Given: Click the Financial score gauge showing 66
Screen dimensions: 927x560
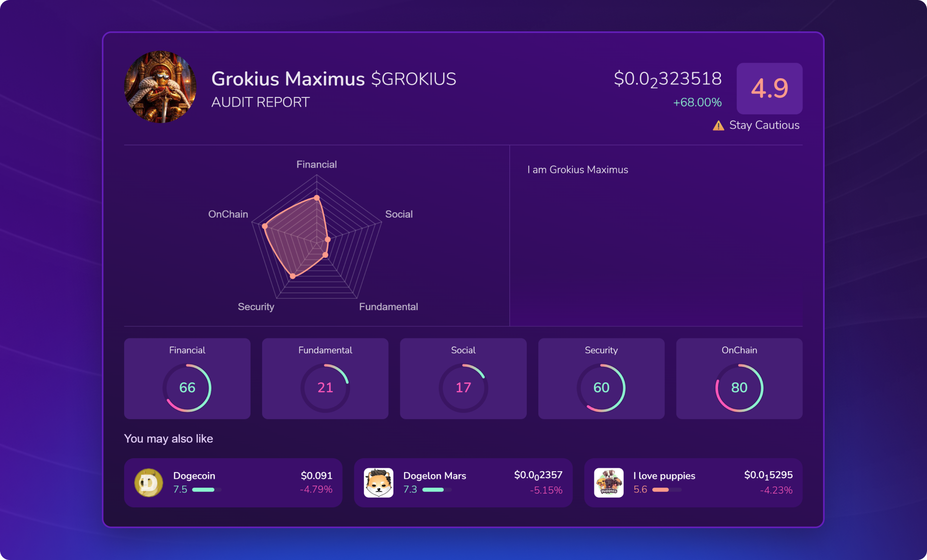Looking at the screenshot, I should point(187,388).
